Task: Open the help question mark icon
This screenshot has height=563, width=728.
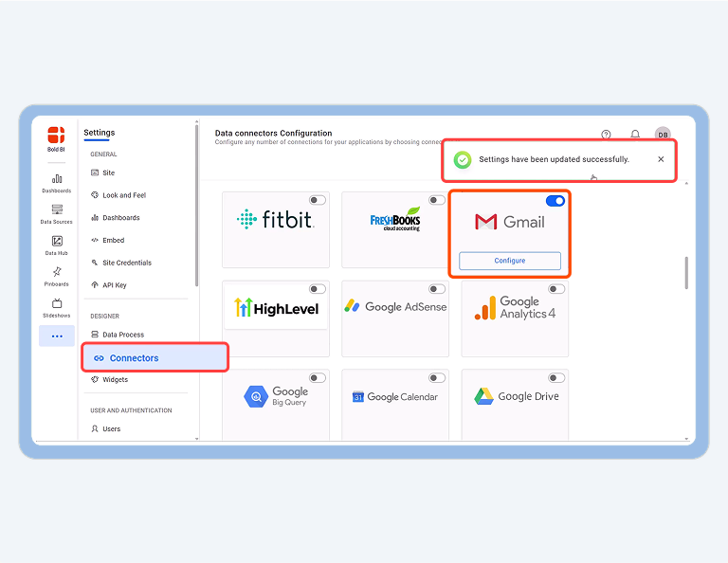Action: pyautogui.click(x=606, y=135)
